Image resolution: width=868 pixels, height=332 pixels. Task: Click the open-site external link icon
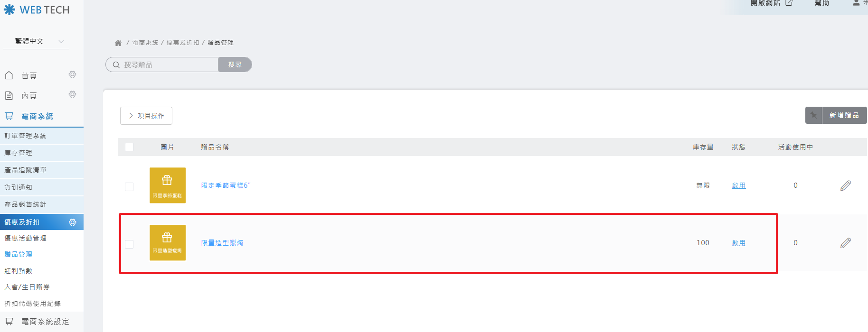(789, 3)
